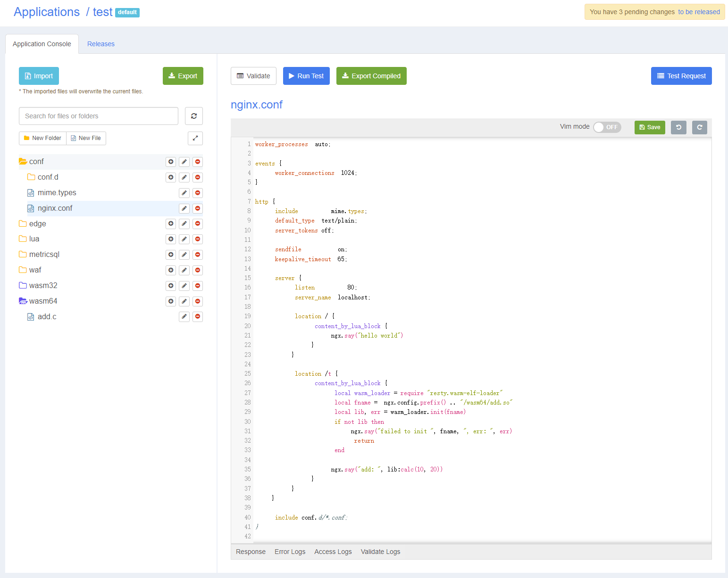
Task: Delete the edge folder
Action: click(198, 223)
